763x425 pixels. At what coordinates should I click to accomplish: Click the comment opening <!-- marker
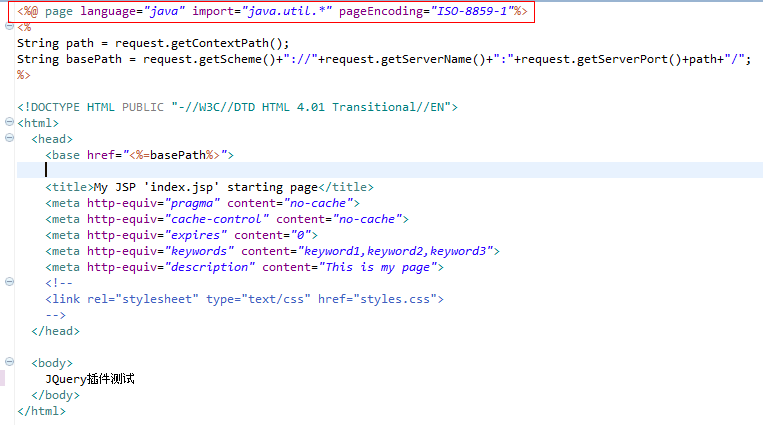point(59,283)
